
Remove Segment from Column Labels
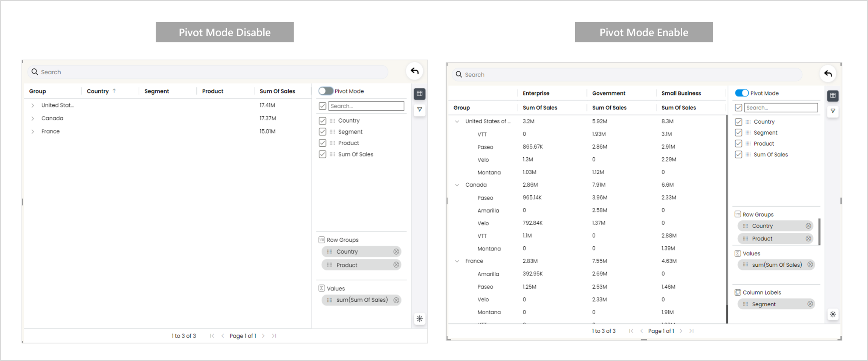click(810, 304)
